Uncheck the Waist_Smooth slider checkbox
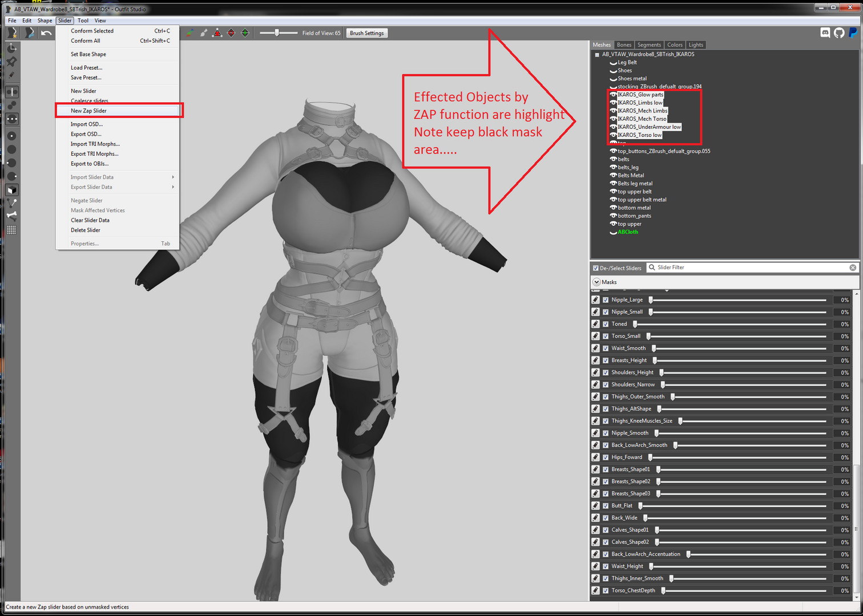 coord(606,348)
